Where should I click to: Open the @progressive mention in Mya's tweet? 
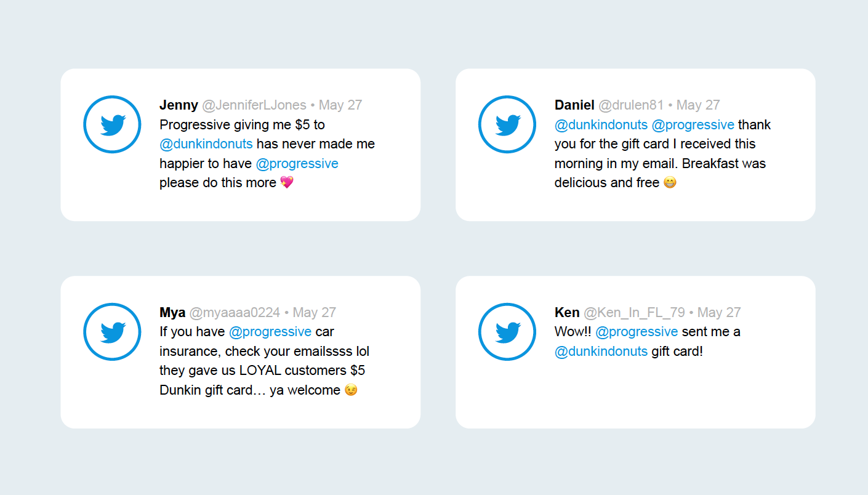[270, 332]
